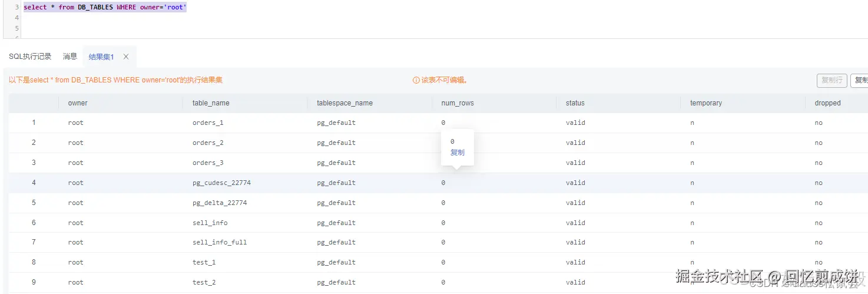Select the orders_3 table name cell

coord(208,163)
